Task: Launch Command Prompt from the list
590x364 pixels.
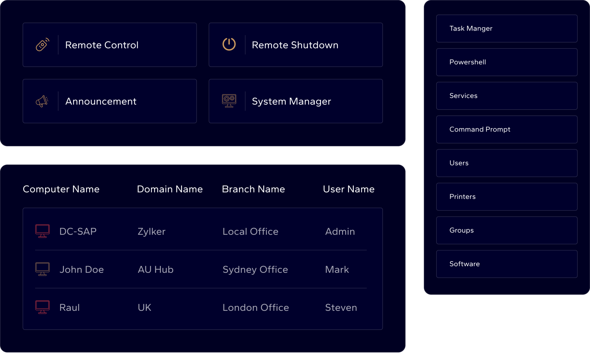Action: click(506, 130)
